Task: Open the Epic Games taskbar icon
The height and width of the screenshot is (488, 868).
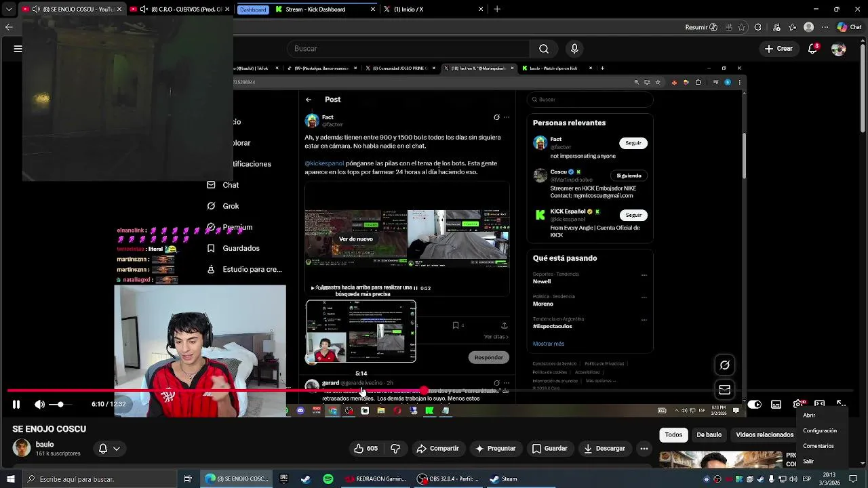Action: click(x=283, y=479)
